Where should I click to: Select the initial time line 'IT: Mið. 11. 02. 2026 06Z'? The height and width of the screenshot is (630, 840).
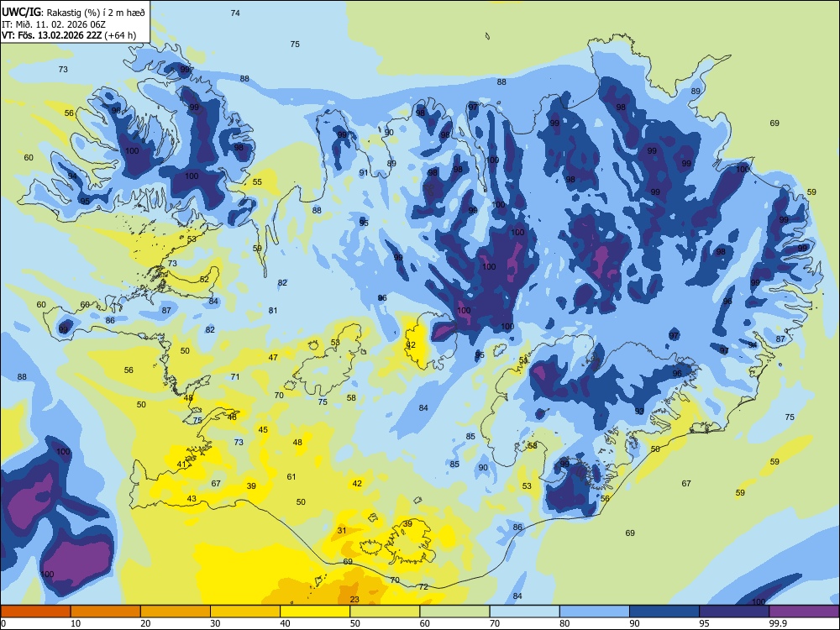pyautogui.click(x=53, y=24)
